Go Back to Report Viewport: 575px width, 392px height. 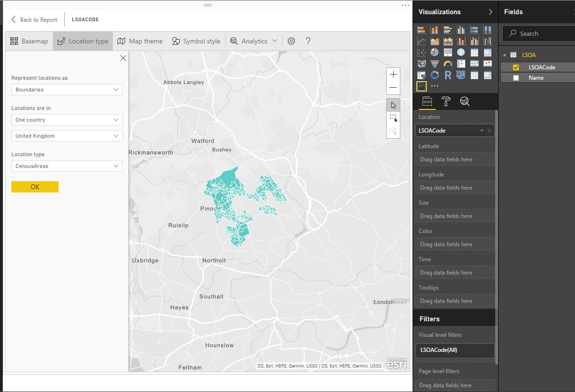(34, 20)
